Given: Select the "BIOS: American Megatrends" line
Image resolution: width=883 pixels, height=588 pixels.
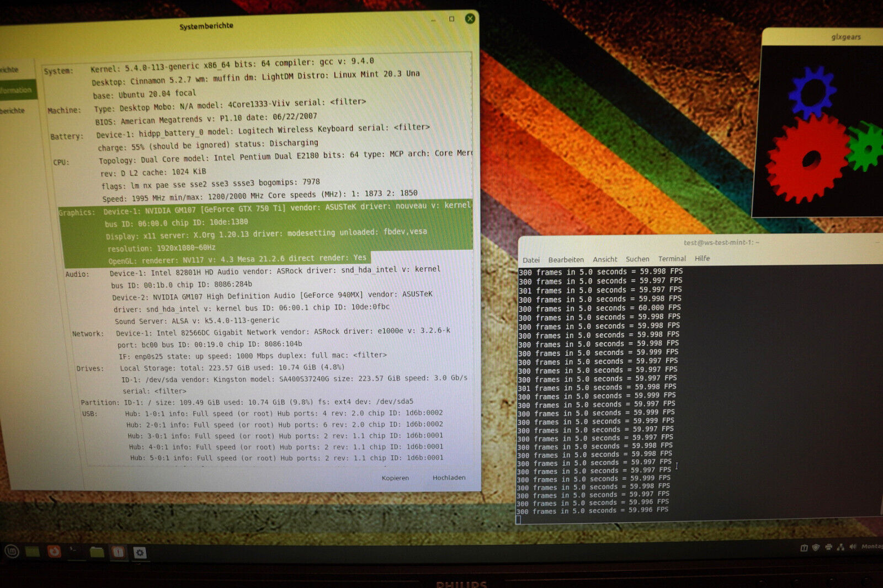Looking at the screenshot, I should 206,119.
